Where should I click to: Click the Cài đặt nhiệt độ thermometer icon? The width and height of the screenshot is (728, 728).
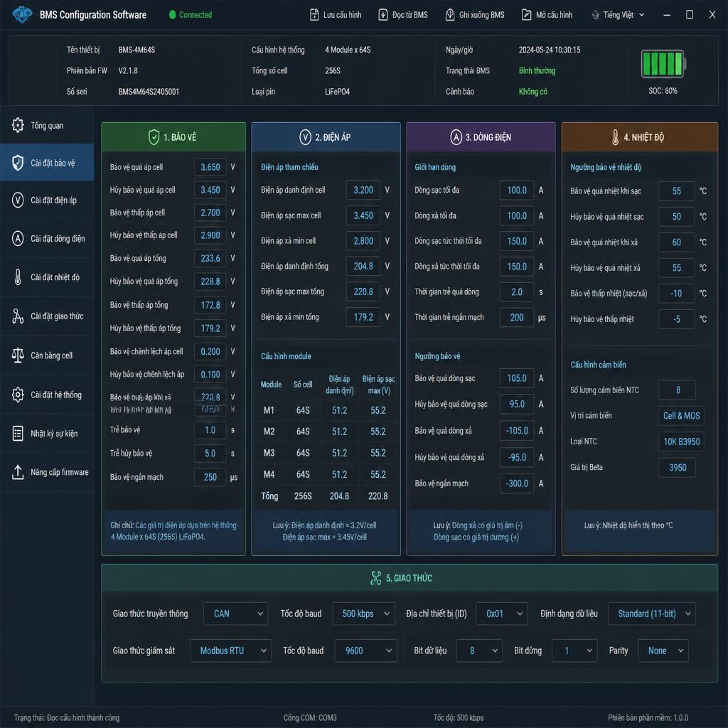[18, 277]
